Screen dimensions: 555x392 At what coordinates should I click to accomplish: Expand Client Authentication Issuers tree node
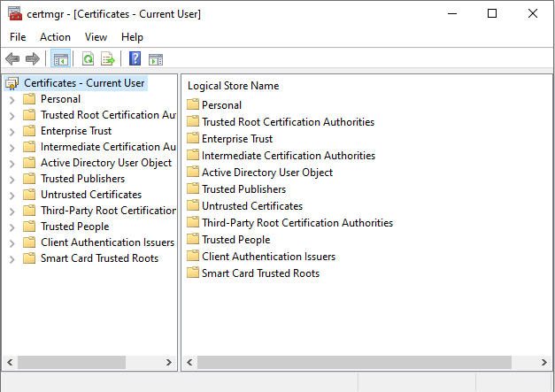tap(12, 243)
